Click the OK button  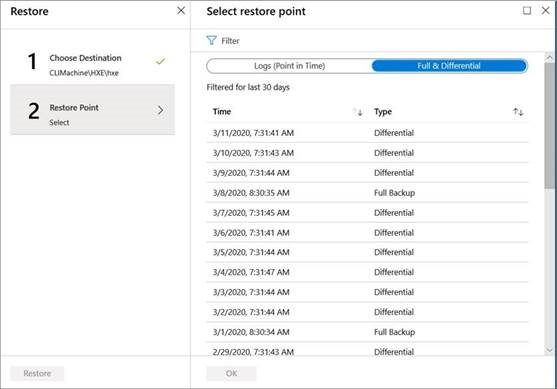tap(231, 373)
